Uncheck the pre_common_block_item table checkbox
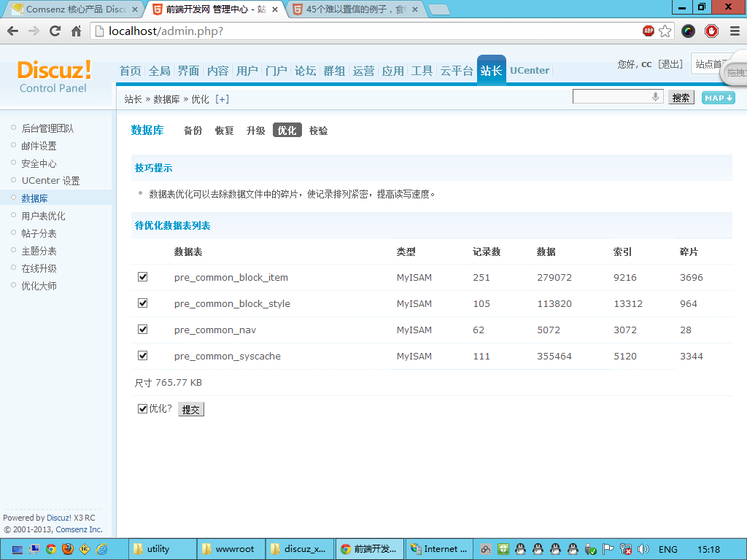The height and width of the screenshot is (560, 747). (x=142, y=276)
